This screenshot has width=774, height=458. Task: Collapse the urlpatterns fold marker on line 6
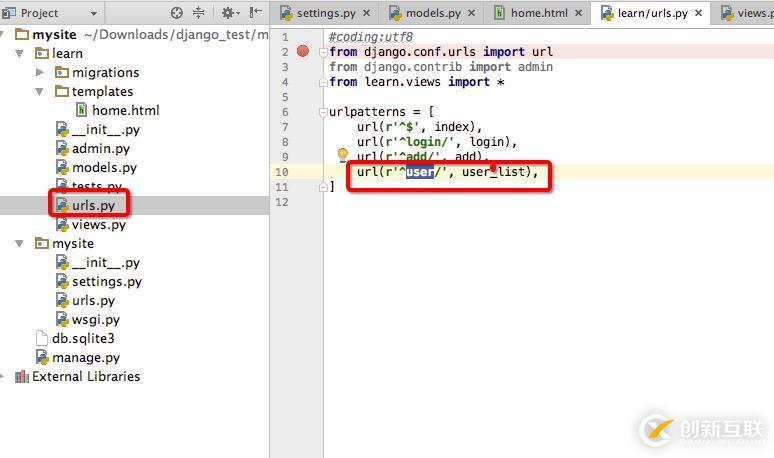click(323, 112)
